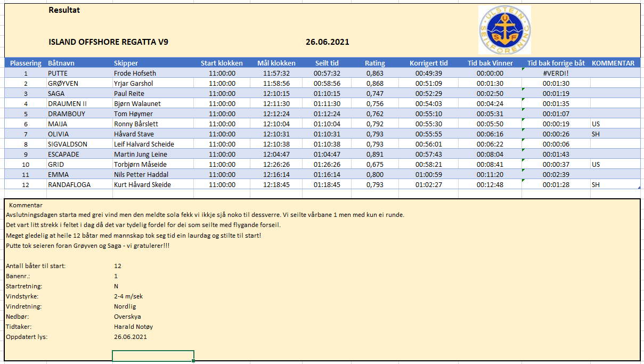This screenshot has width=644, height=364.
Task: Click ESCAPADE's rating value 0,891
Action: (x=374, y=154)
